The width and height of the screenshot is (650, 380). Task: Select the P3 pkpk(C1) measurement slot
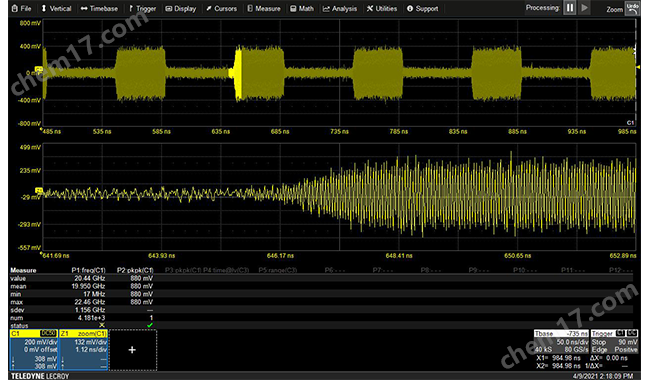point(183,270)
